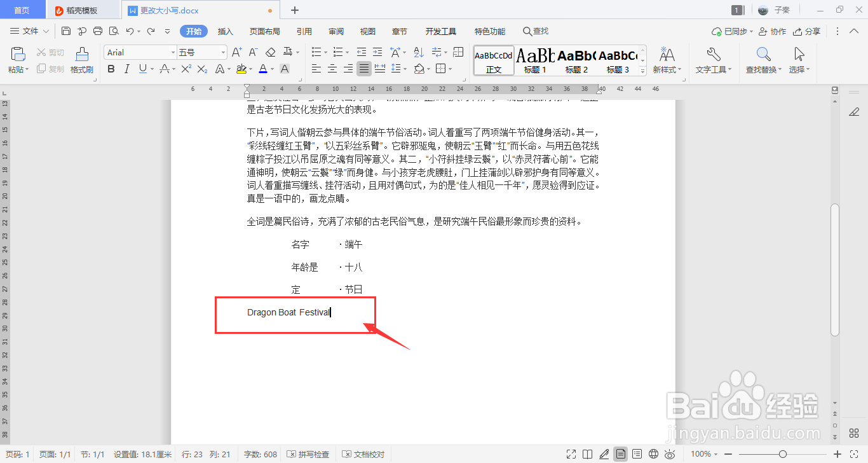
Task: Toggle bold formatting
Action: (x=111, y=69)
